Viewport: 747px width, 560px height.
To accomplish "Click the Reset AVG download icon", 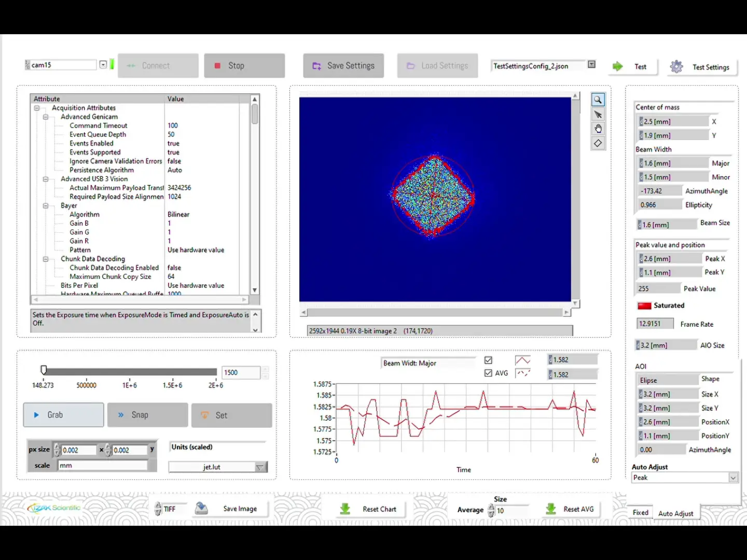I will pyautogui.click(x=550, y=509).
